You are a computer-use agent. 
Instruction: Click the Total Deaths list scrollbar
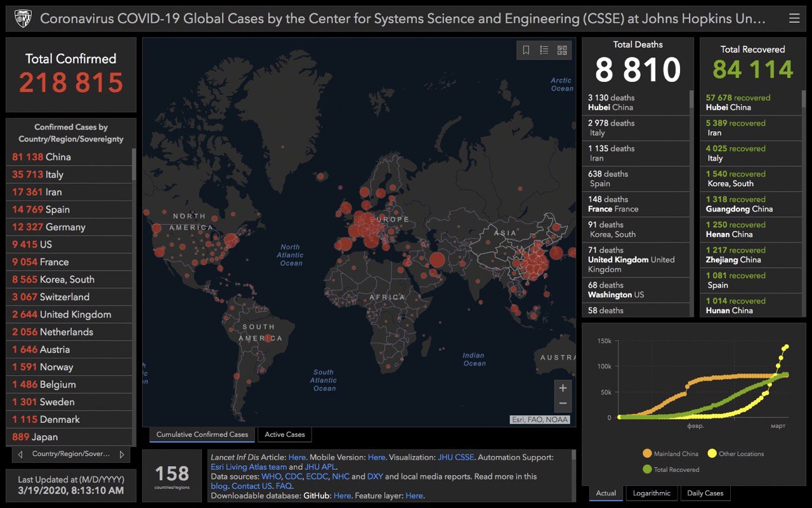(691, 100)
